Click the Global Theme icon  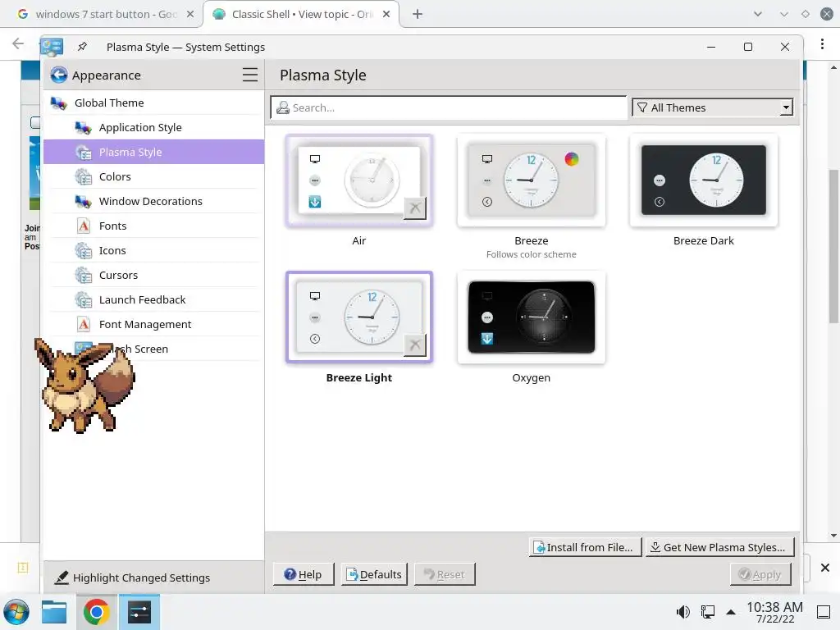pos(58,103)
